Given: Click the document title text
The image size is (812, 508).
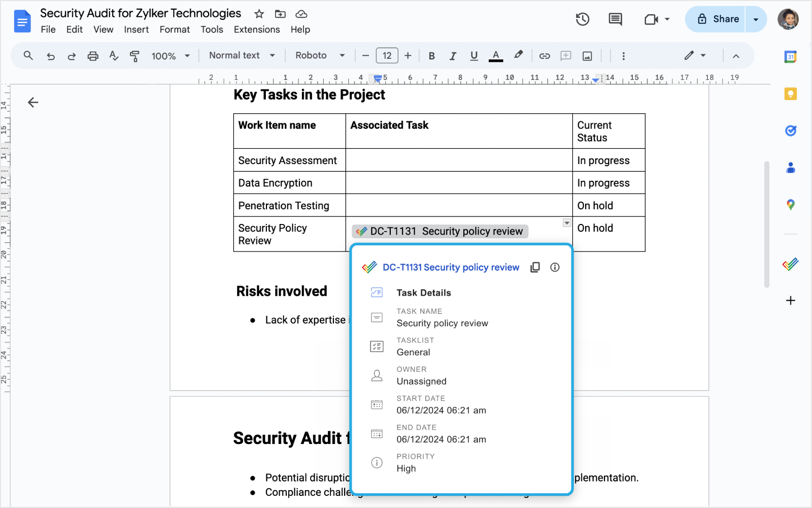Looking at the screenshot, I should 141,13.
